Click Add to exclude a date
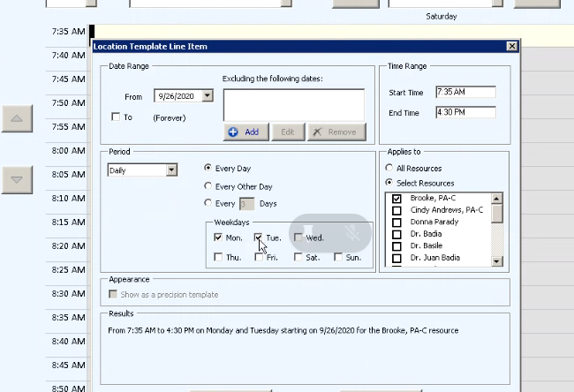Screen dimensions: 574x392 click(245, 132)
